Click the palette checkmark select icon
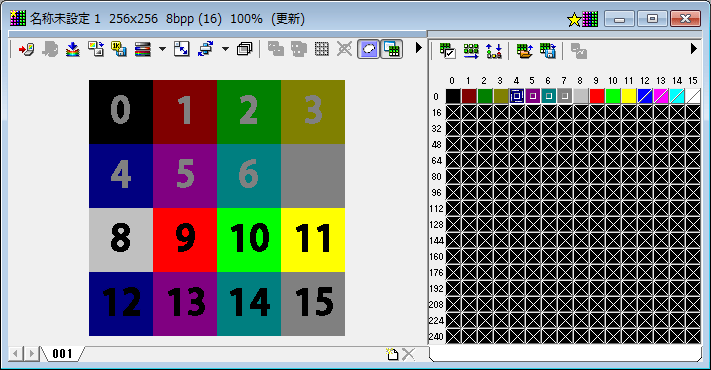This screenshot has height=370, width=711. 448,51
